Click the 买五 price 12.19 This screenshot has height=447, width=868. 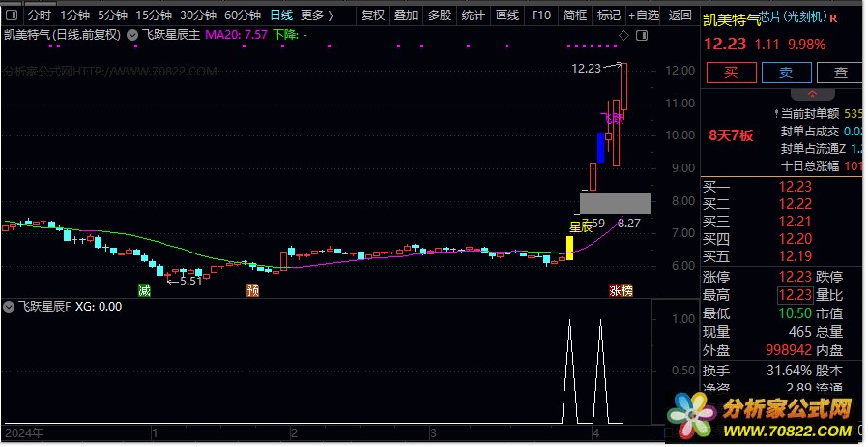795,256
